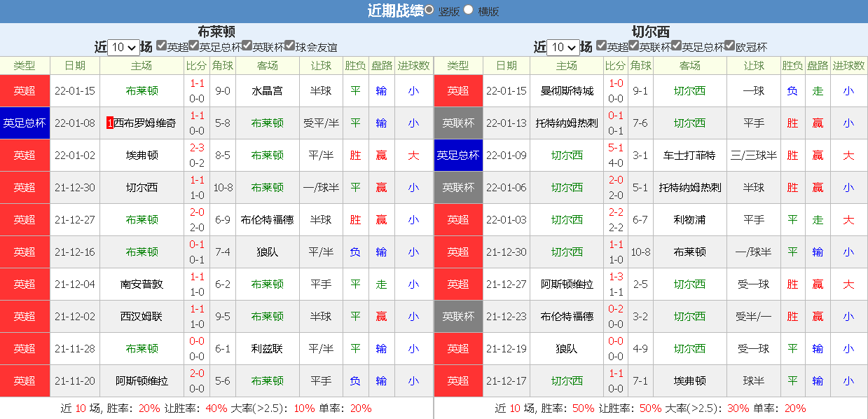Click 布莱顿 summary row with 胜率 20%
Image resolution: width=868 pixels, height=419 pixels.
(x=216, y=408)
